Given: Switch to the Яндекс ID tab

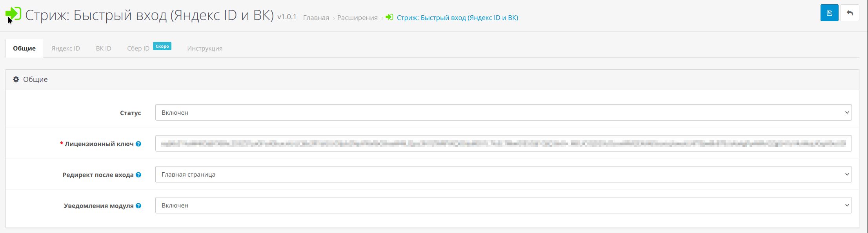Looking at the screenshot, I should point(66,48).
